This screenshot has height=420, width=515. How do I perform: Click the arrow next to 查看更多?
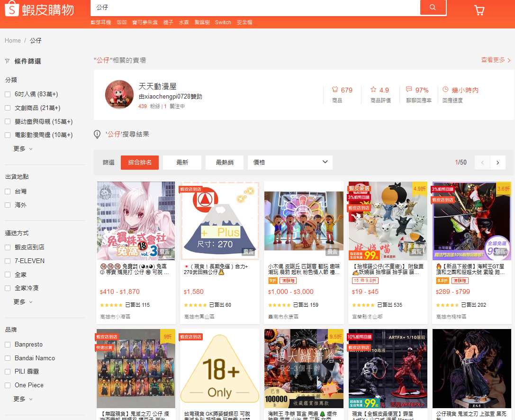tap(509, 61)
